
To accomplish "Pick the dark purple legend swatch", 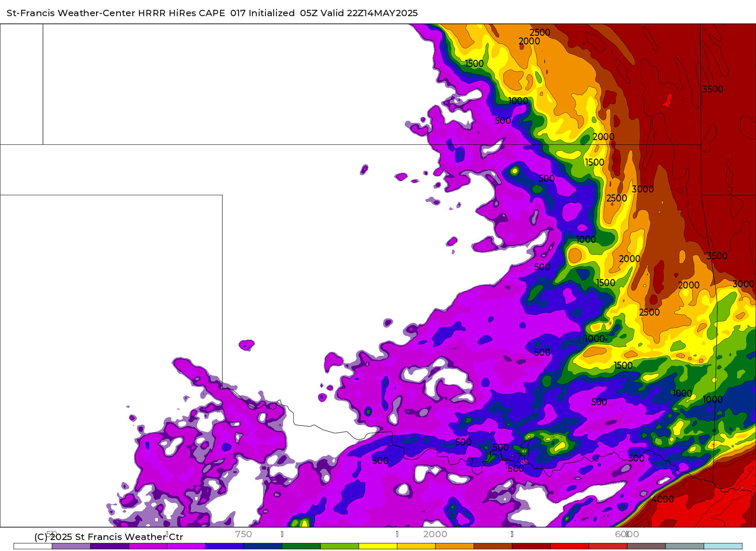I will click(109, 546).
